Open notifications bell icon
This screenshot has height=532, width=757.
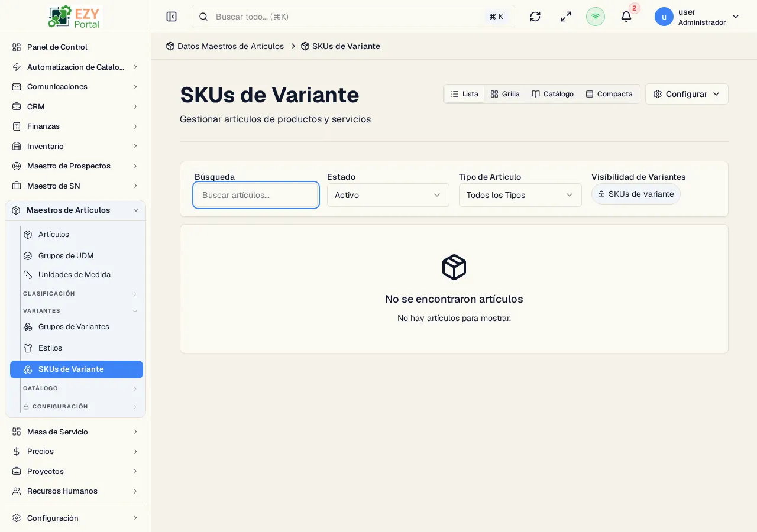pyautogui.click(x=626, y=17)
